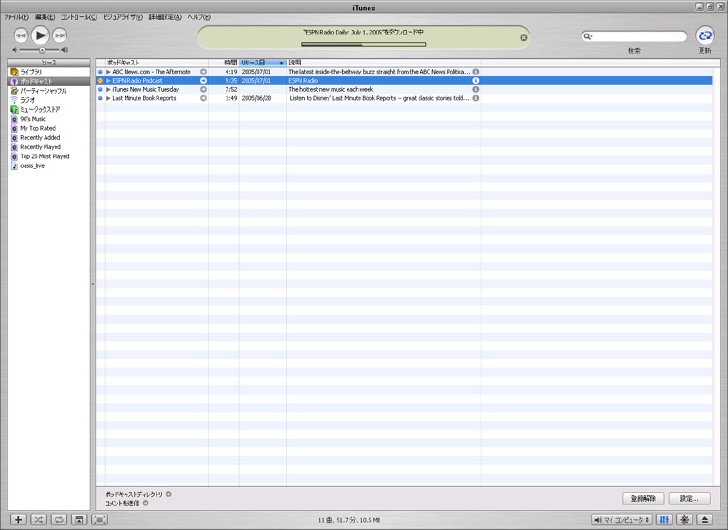Select Podcasts in the source list
This screenshot has height=530, width=728.
[49, 81]
